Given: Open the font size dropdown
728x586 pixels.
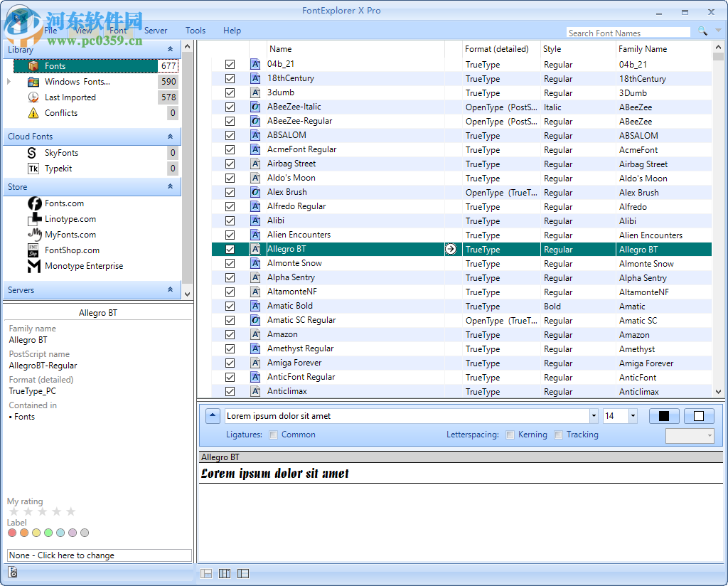Looking at the screenshot, I should point(633,416).
